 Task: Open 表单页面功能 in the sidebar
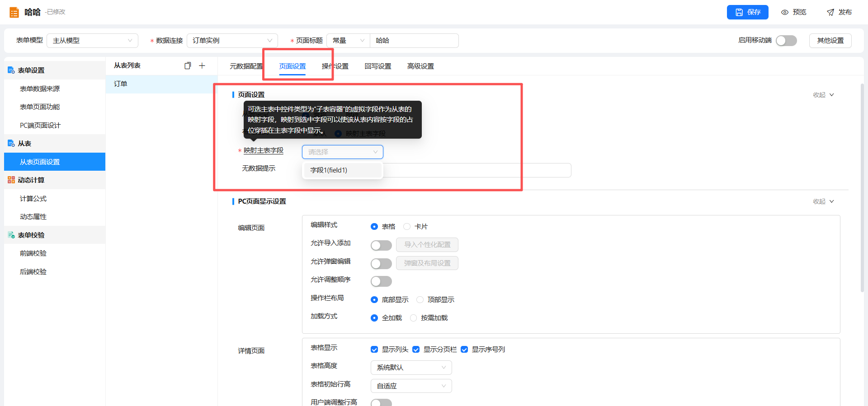pyautogui.click(x=55, y=107)
